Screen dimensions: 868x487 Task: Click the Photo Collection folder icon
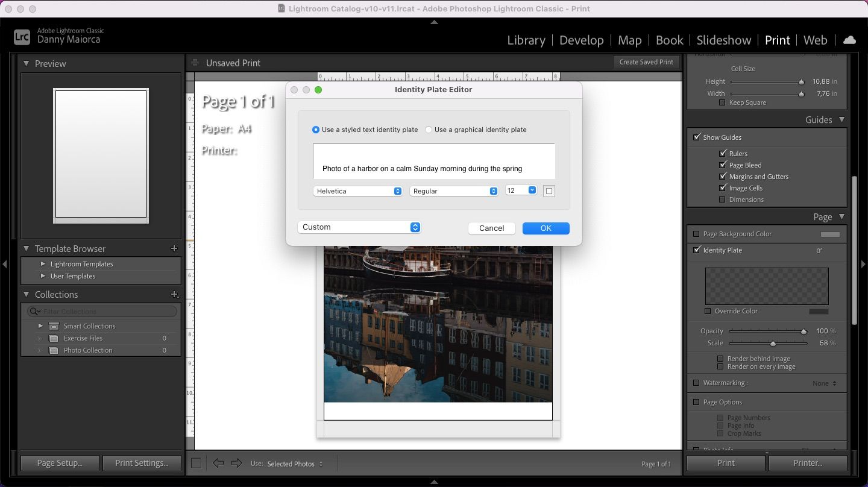point(54,350)
